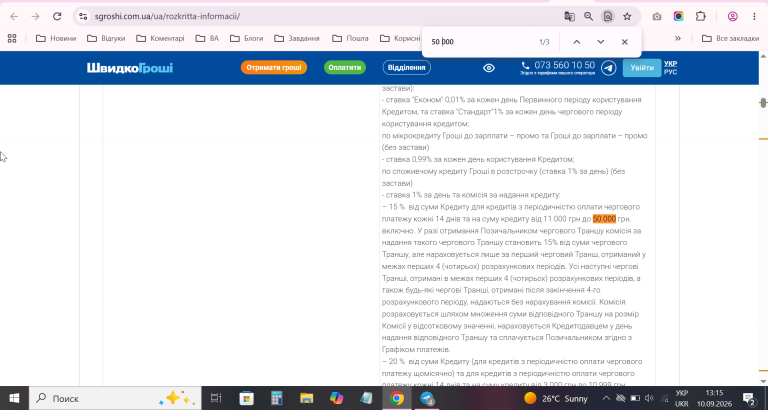Image resolution: width=768 pixels, height=410 pixels.
Task: Open Telegram from the taskbar
Action: coord(427,398)
